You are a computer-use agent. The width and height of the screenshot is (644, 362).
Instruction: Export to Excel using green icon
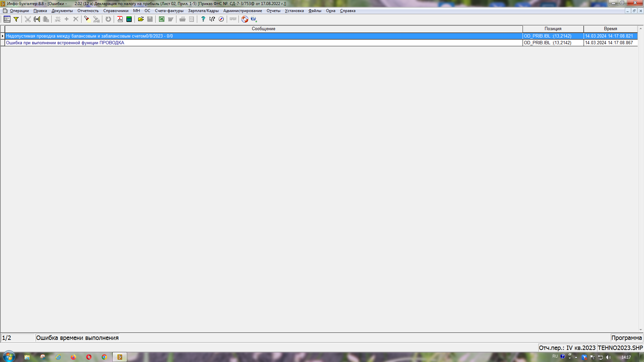coord(162,19)
